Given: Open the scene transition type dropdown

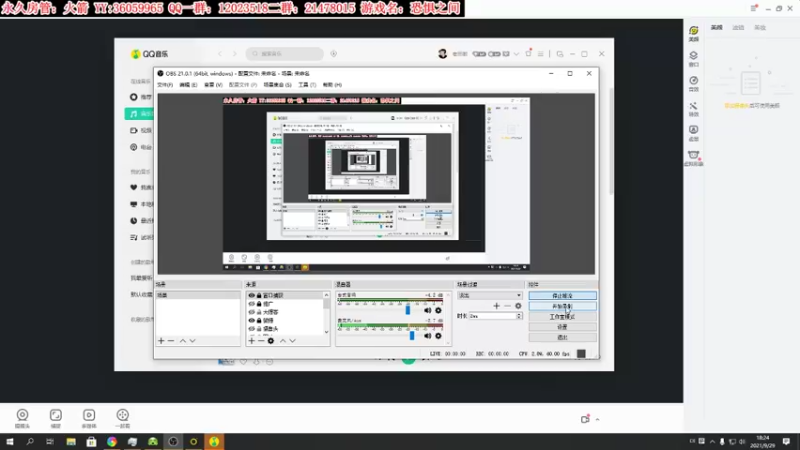Looking at the screenshot, I should point(490,295).
